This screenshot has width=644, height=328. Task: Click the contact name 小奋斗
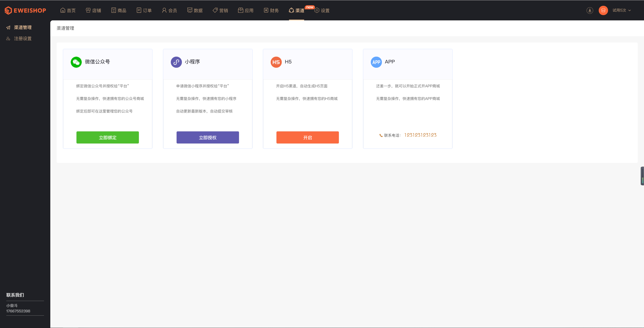[12, 306]
